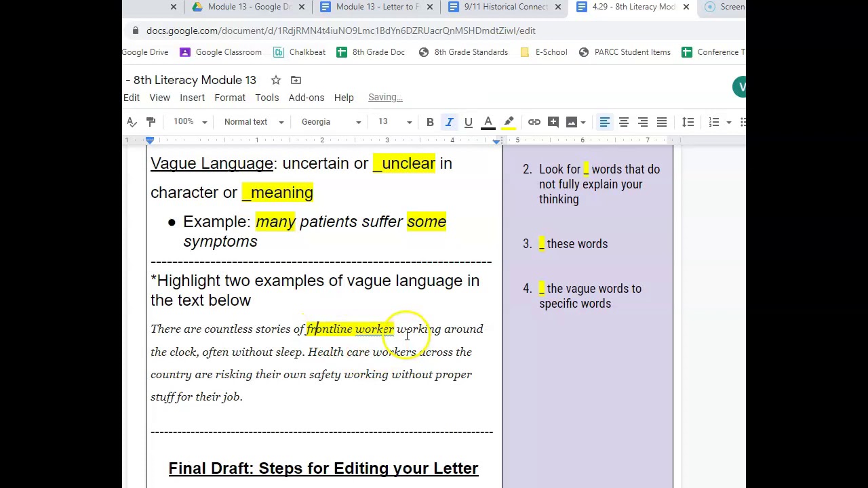This screenshot has width=868, height=488.
Task: Expand numbered list style dropdown arrow
Action: [729, 123]
